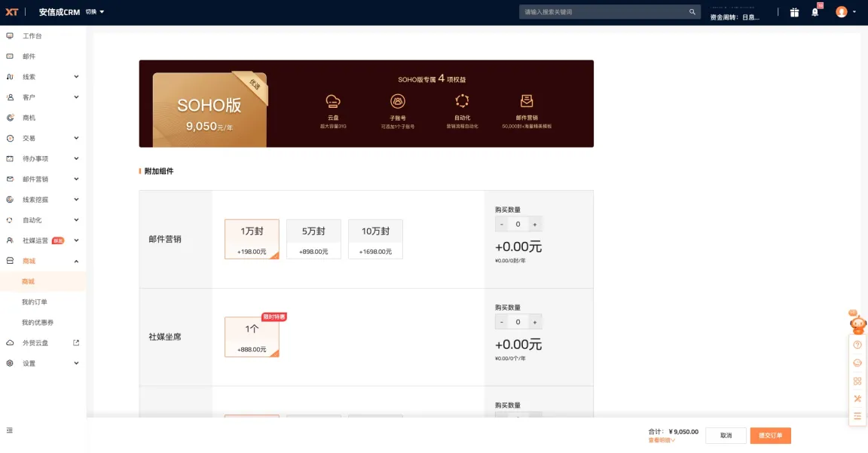
Task: Click the 限时特惠 badge on 社媒坐席
Action: [274, 317]
